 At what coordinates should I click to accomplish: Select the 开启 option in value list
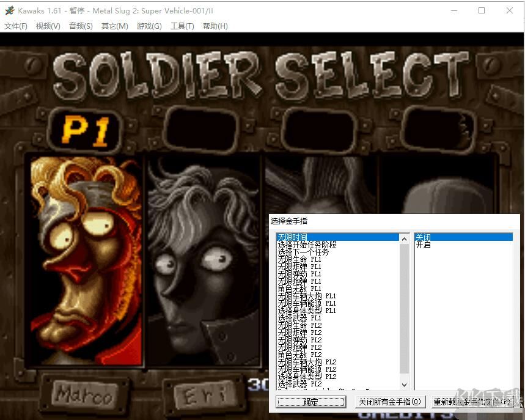tap(424, 245)
